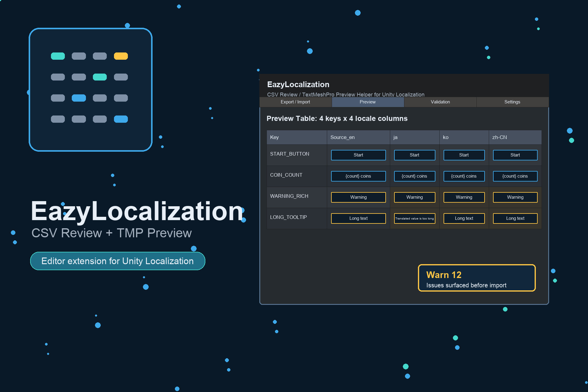Select the COIN_COUNT key row
The width and height of the screenshot is (588, 392).
pyautogui.click(x=404, y=176)
